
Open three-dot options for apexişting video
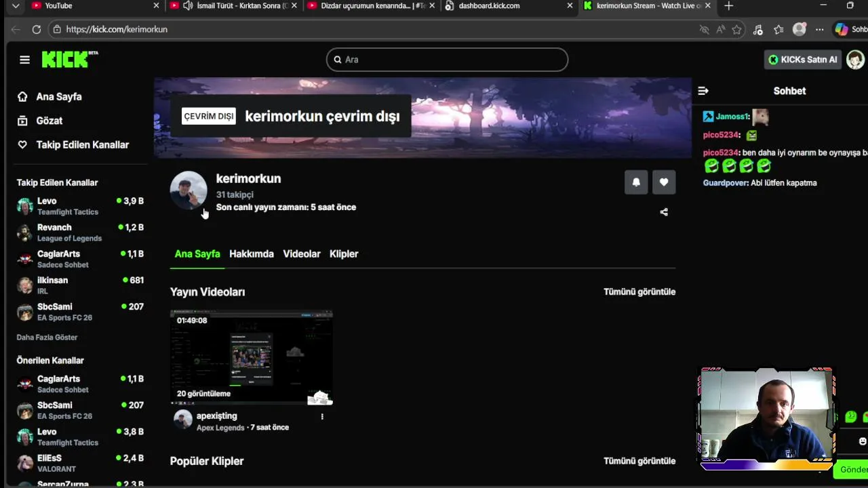[322, 416]
